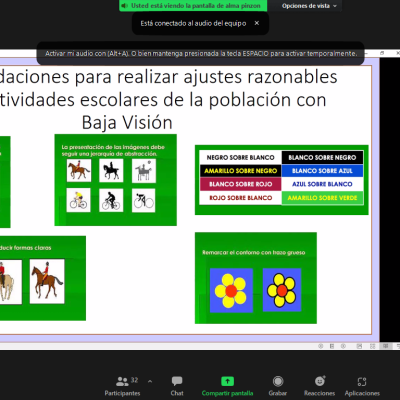Image resolution: width=400 pixels, height=400 pixels.
Task: Click the 'Baja Visión' title text
Action: tap(127, 122)
